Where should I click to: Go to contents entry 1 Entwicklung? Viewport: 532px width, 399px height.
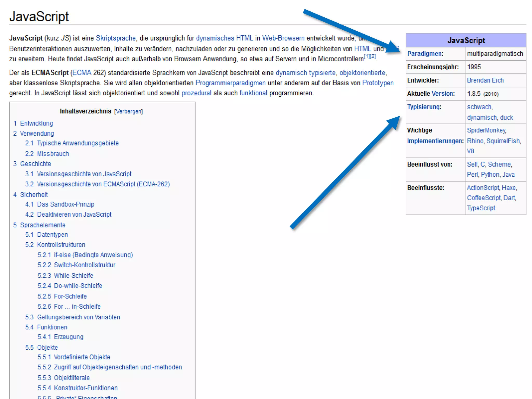(x=36, y=123)
